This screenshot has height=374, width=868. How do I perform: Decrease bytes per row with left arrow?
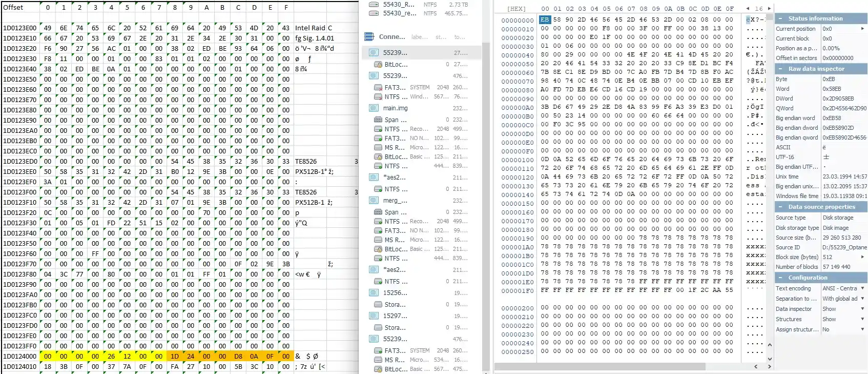tap(748, 9)
